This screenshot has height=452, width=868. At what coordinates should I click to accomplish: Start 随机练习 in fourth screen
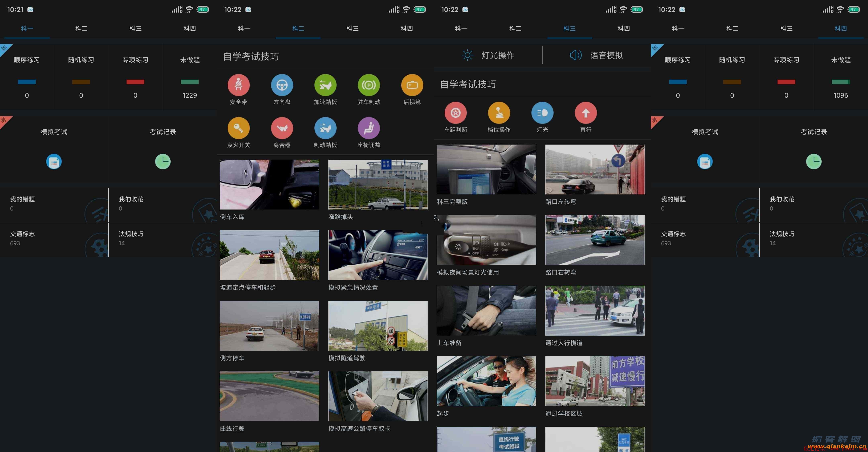click(x=732, y=77)
